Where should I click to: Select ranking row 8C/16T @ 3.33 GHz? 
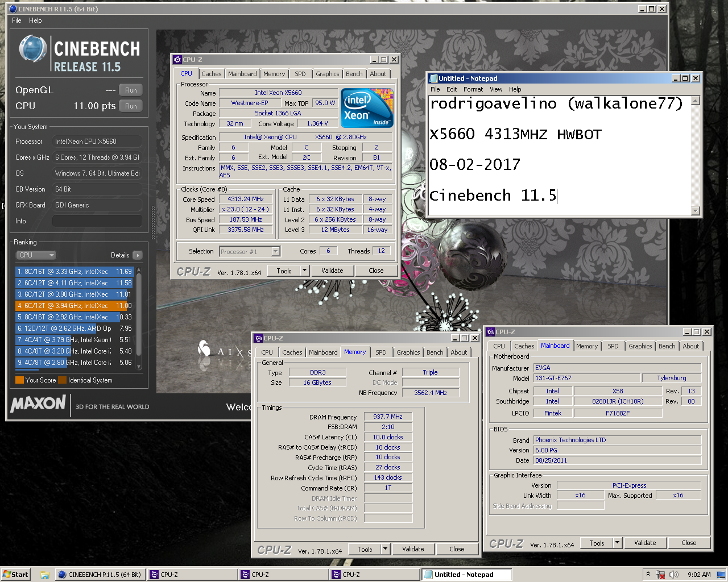[x=74, y=272]
